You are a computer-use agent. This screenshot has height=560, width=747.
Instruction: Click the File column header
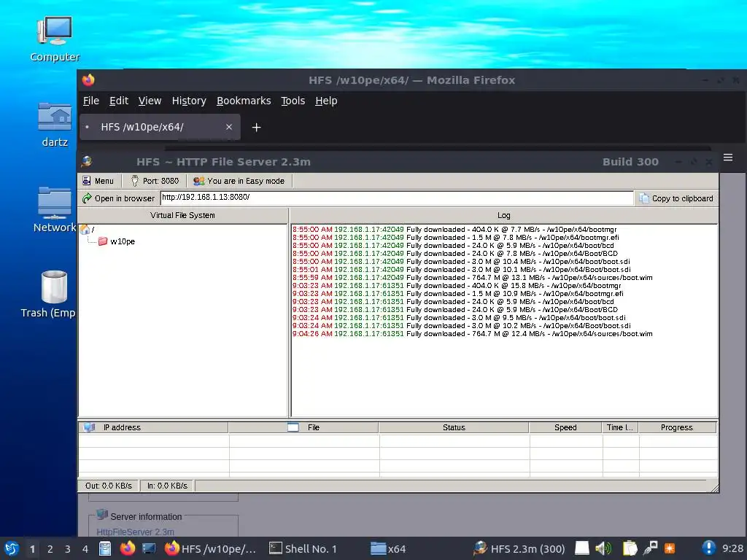[x=303, y=427]
